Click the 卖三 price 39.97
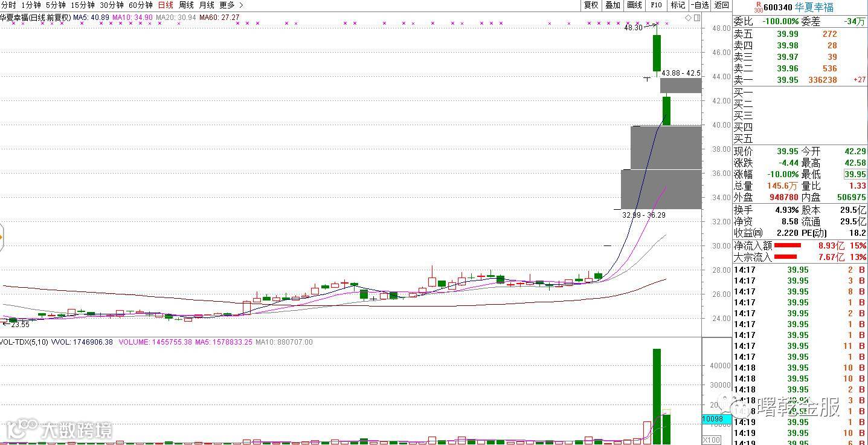Screen dimensions: 868x445 tap(787, 57)
